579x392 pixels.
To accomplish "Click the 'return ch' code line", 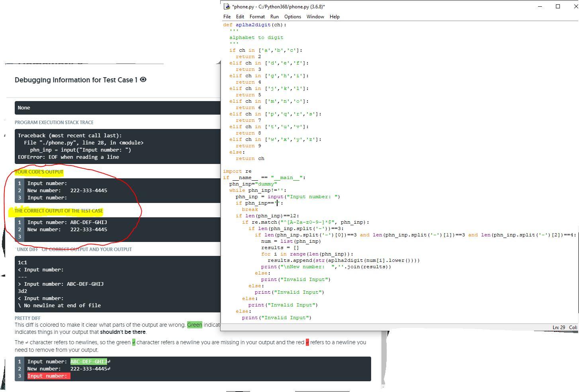I will (250, 158).
